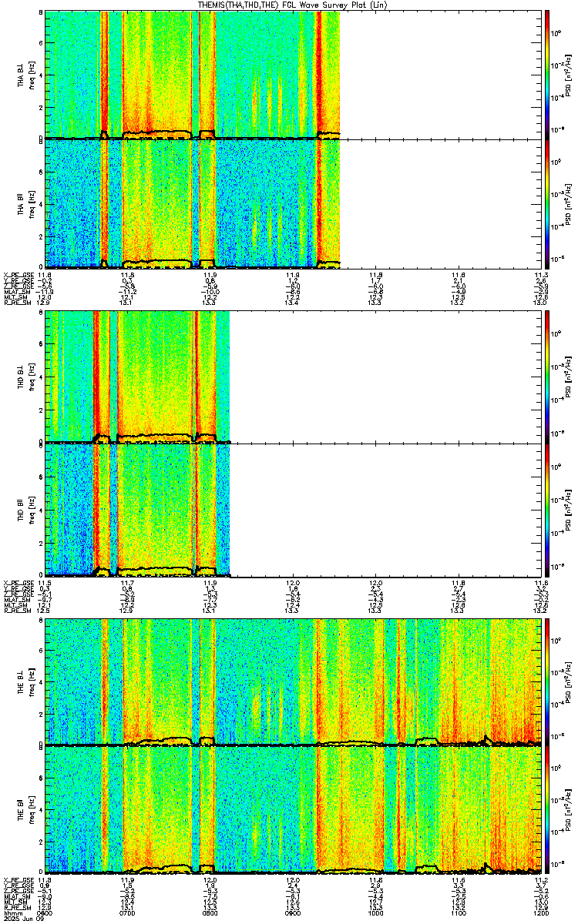Click the 0700 time tick label
Screen dimensions: 578x924
point(127,913)
